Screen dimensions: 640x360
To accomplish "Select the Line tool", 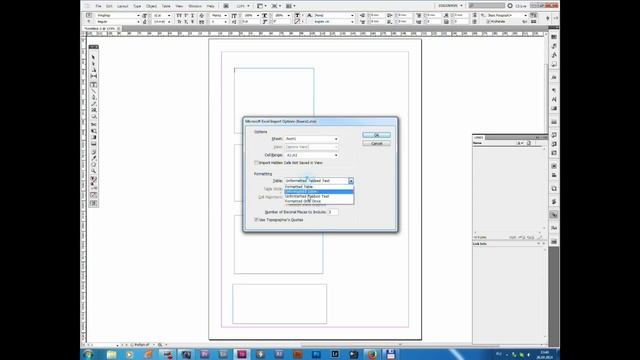I will click(93, 91).
